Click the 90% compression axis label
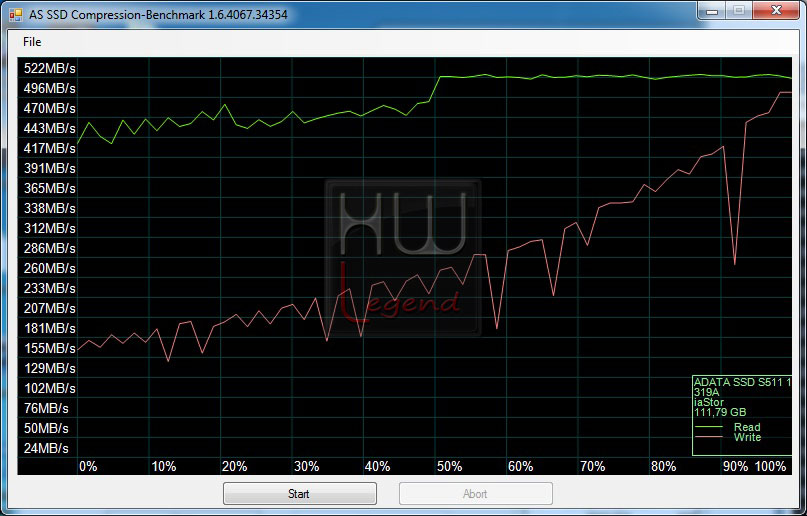The width and height of the screenshot is (807, 516). click(735, 467)
